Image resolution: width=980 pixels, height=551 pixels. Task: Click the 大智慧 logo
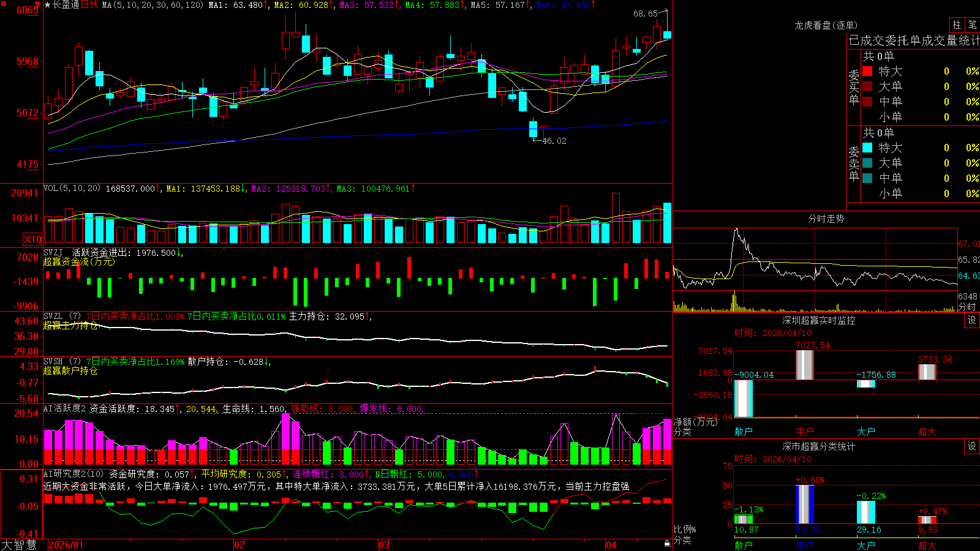pyautogui.click(x=19, y=545)
